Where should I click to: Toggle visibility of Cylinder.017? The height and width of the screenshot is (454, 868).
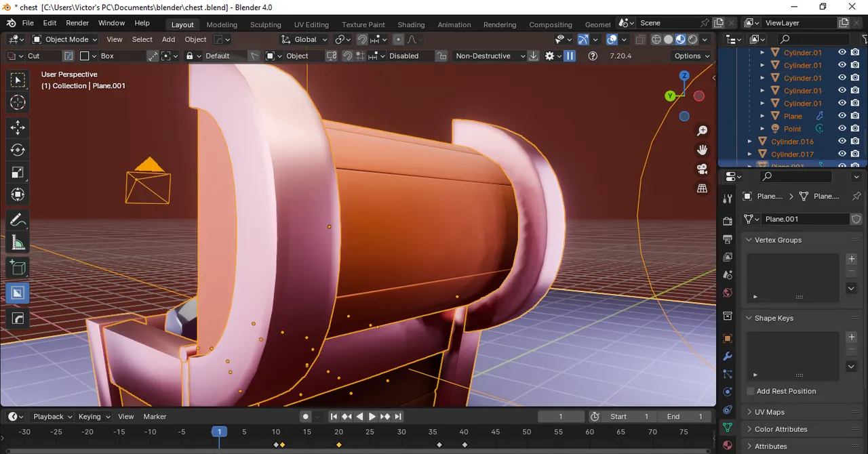click(842, 154)
